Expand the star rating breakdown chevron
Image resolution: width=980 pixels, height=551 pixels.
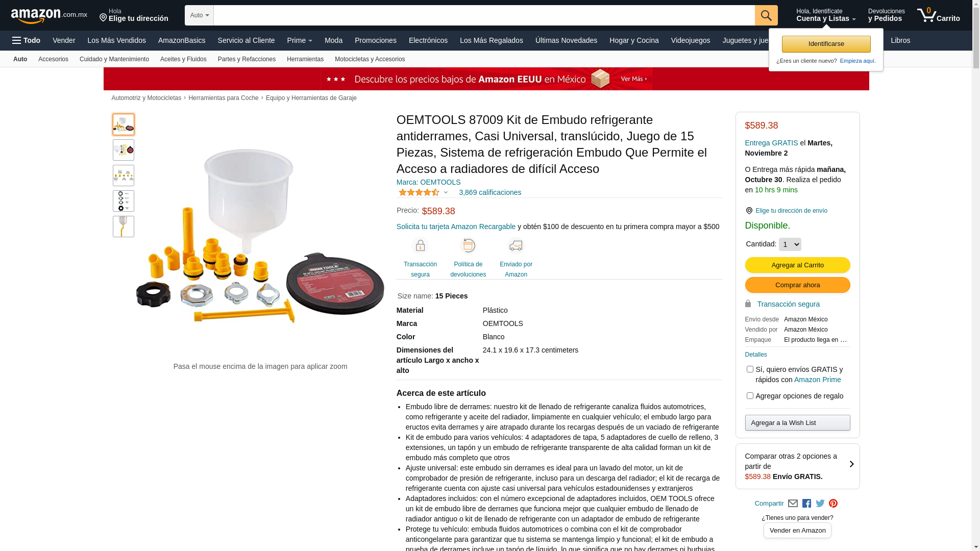[x=446, y=193]
